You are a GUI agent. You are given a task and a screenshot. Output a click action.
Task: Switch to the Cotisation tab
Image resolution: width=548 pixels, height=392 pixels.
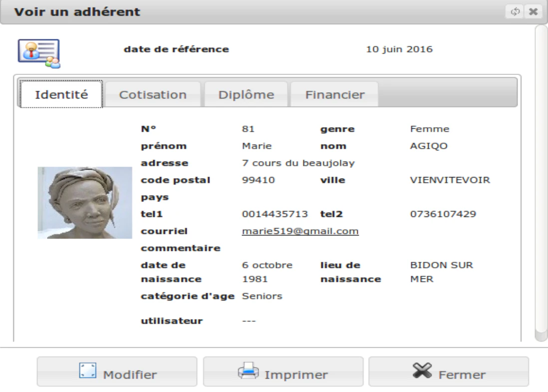point(153,94)
